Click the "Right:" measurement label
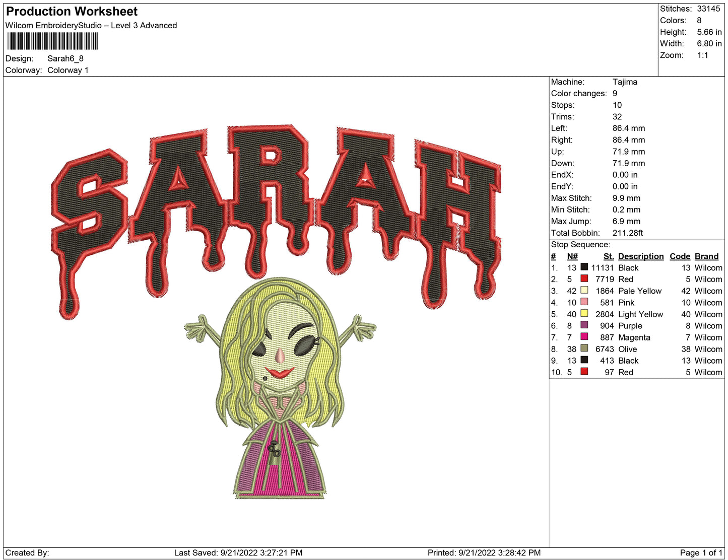The width and height of the screenshot is (728, 560). point(562,140)
